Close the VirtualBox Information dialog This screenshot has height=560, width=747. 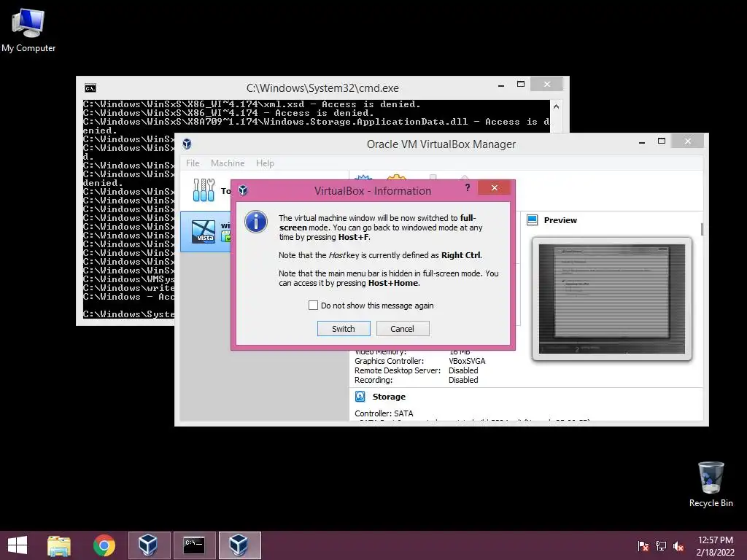495,187
